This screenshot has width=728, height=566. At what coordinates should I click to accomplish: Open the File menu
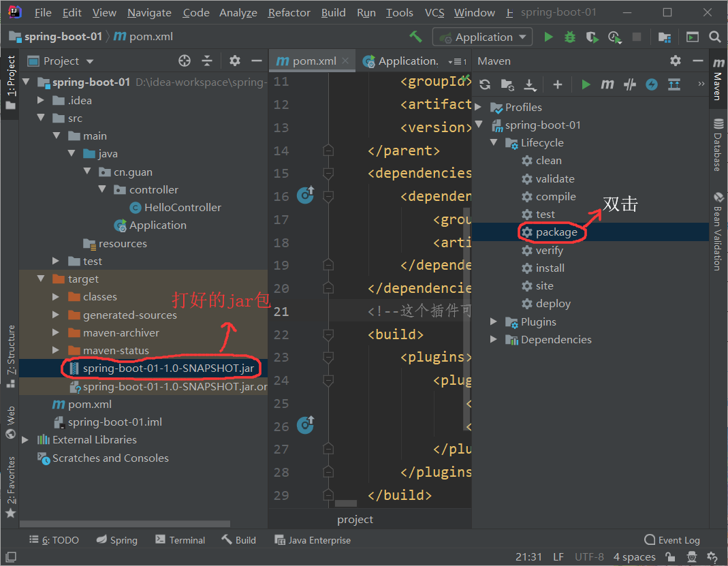pyautogui.click(x=43, y=12)
